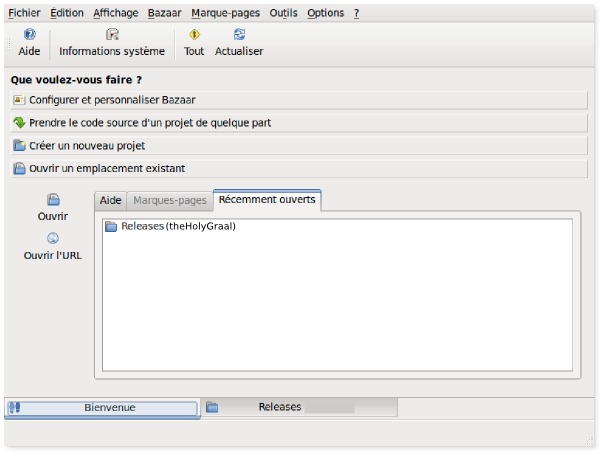Click the icon beside Ouvrir un emplacement existant
This screenshot has width=601, height=453.
click(19, 168)
